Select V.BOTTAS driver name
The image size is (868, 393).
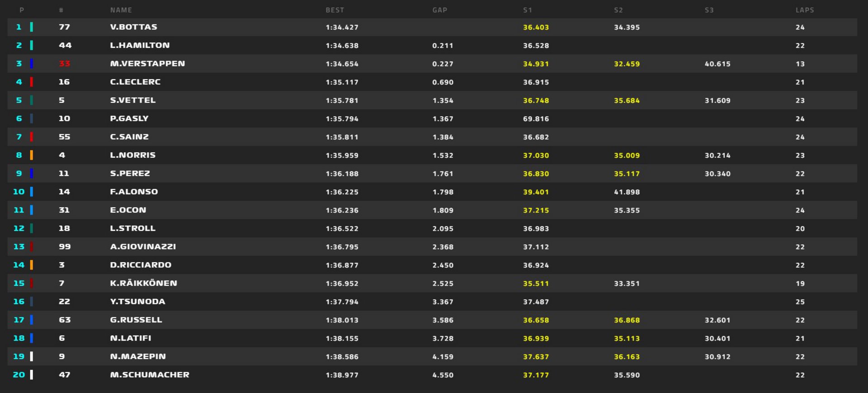click(x=134, y=27)
